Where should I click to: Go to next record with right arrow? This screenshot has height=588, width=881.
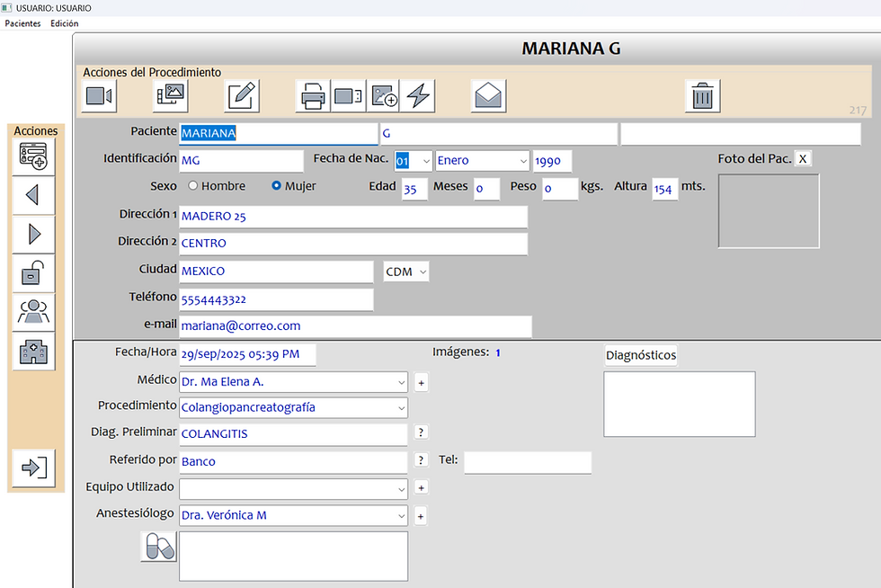pyautogui.click(x=34, y=234)
